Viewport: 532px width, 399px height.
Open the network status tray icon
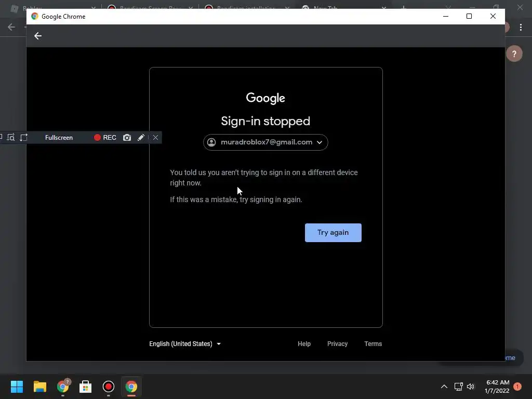click(458, 387)
